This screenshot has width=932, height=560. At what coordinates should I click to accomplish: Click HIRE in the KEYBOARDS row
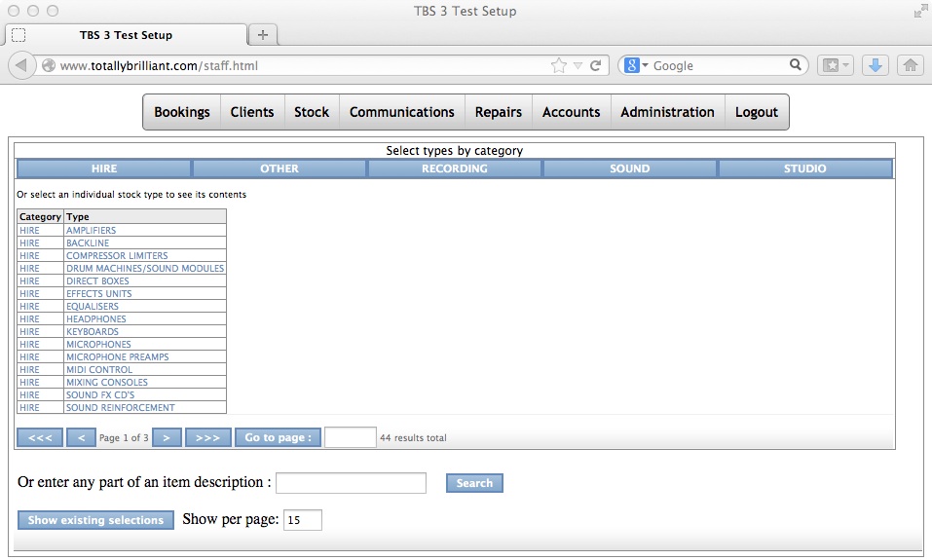(x=29, y=331)
